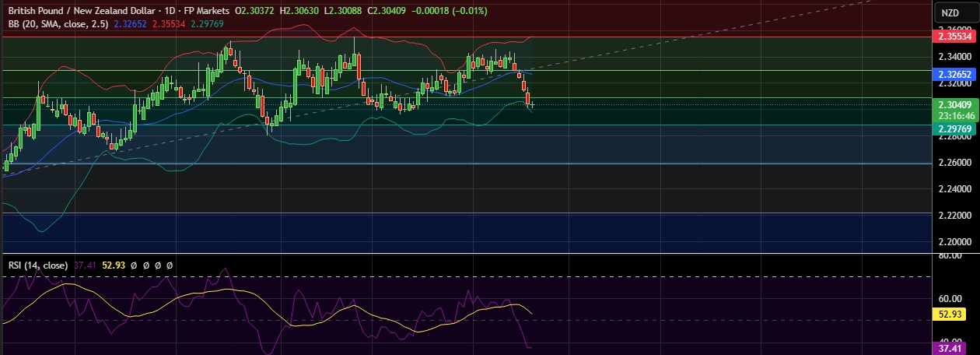Click the 2.26000 price axis label
Screen dimensions: 980x355
tap(954, 163)
